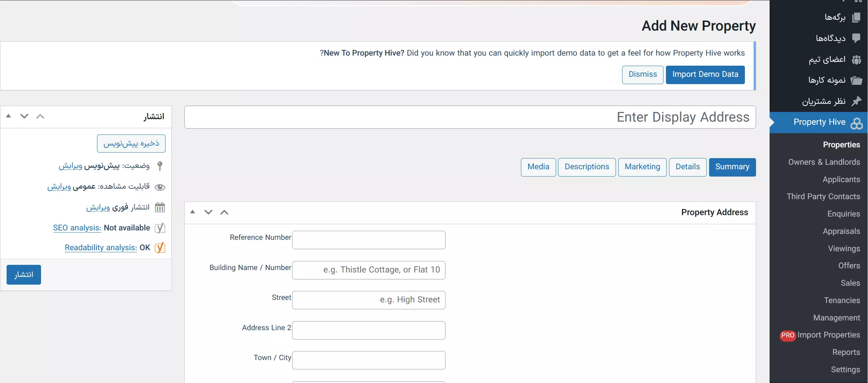Open the Reports page
Viewport: 868px width, 383px height.
(x=846, y=352)
